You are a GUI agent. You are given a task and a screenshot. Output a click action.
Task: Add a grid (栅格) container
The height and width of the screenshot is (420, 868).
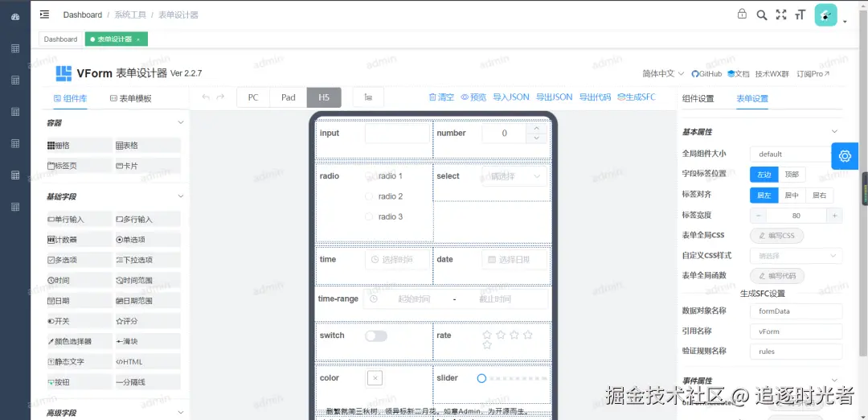[x=79, y=145]
